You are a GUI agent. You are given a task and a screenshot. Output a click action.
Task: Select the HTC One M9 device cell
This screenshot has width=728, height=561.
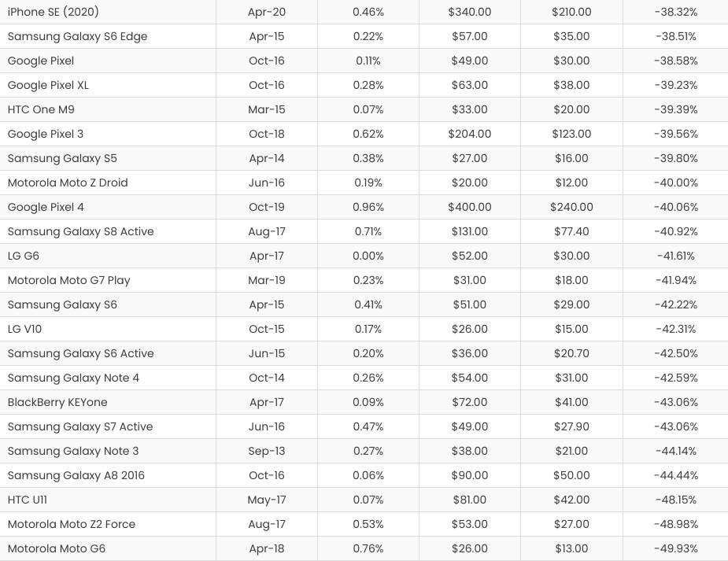pos(41,109)
